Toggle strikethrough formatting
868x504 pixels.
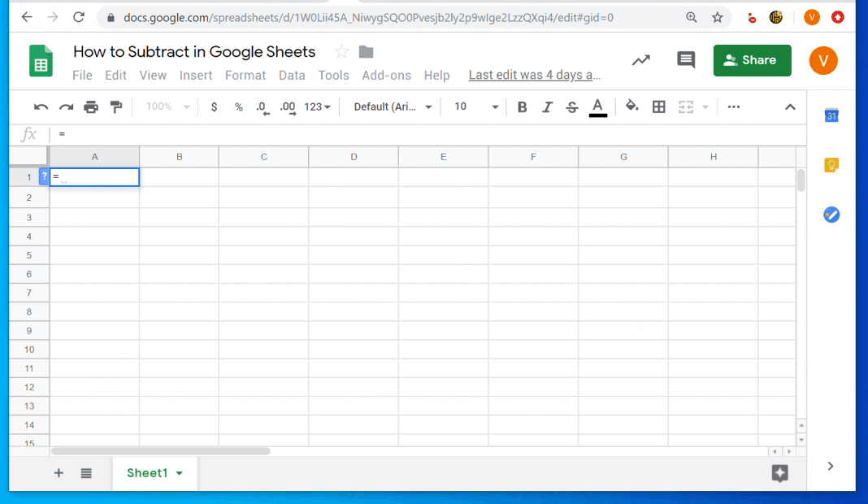pyautogui.click(x=572, y=106)
